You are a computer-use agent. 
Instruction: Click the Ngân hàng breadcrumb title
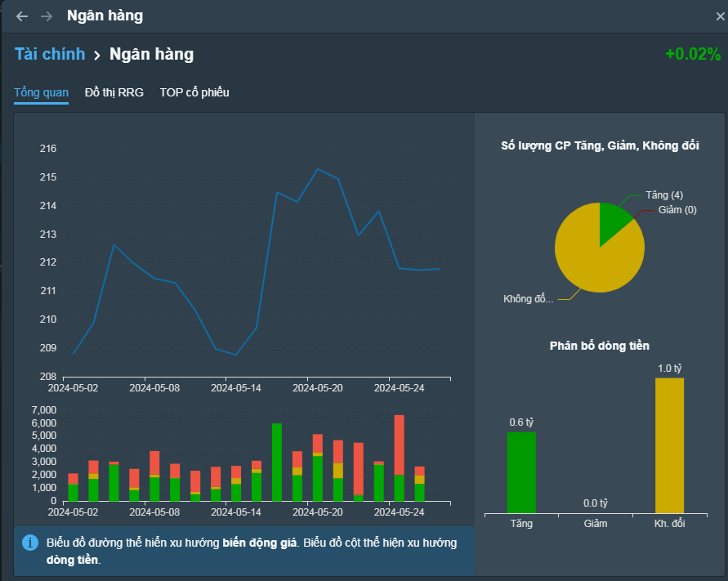coord(152,55)
